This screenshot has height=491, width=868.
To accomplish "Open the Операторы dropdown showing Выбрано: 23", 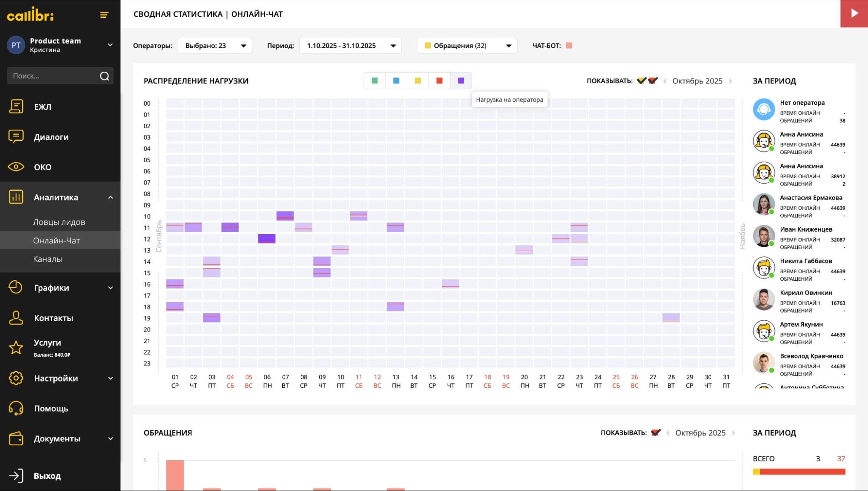I will point(215,46).
